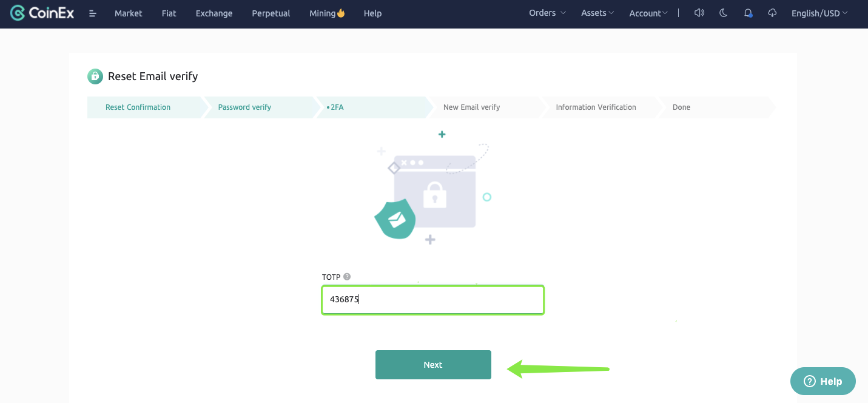868x403 pixels.
Task: Open the Mining menu item
Action: (326, 13)
